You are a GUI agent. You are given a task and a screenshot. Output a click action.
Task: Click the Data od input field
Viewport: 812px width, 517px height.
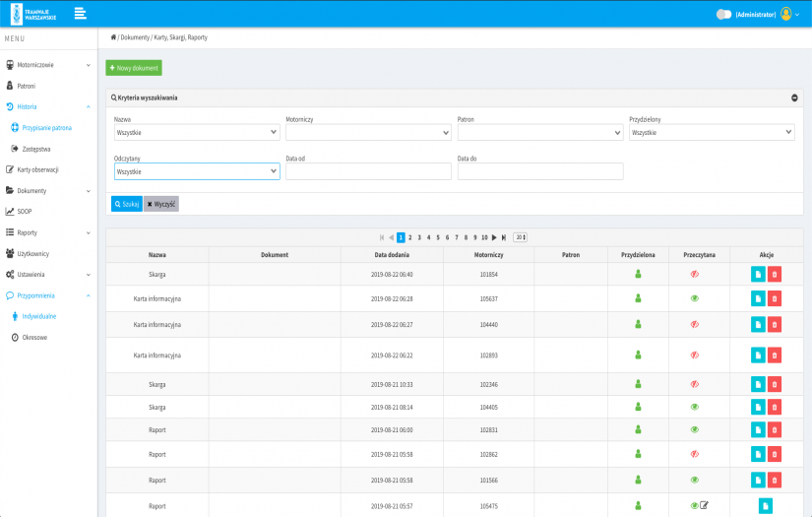pos(368,171)
